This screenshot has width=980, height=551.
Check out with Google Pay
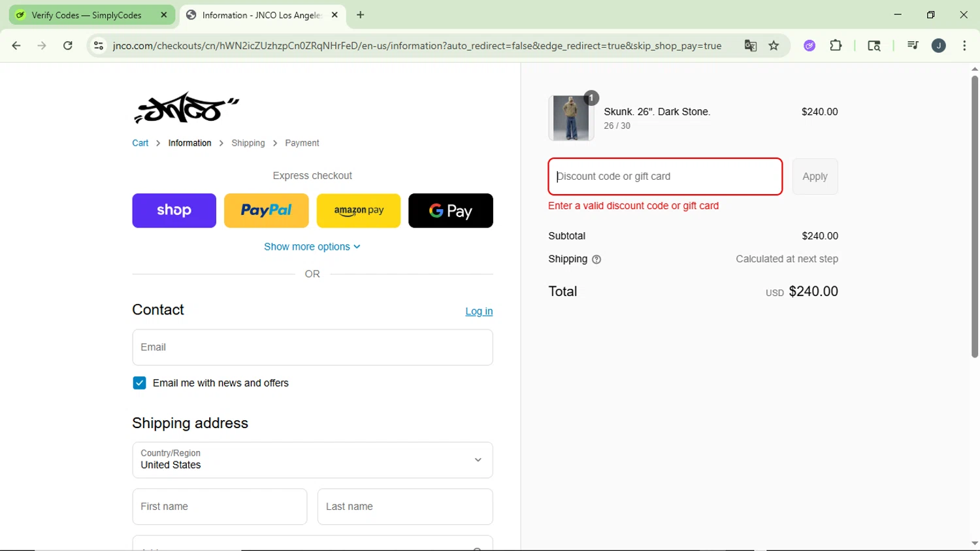coord(451,210)
